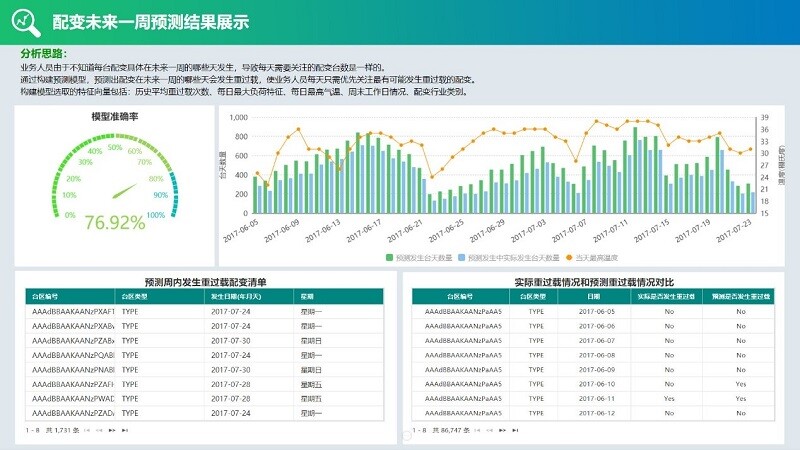Click the magnifier chart logo in header
The image size is (800, 450).
click(x=22, y=21)
